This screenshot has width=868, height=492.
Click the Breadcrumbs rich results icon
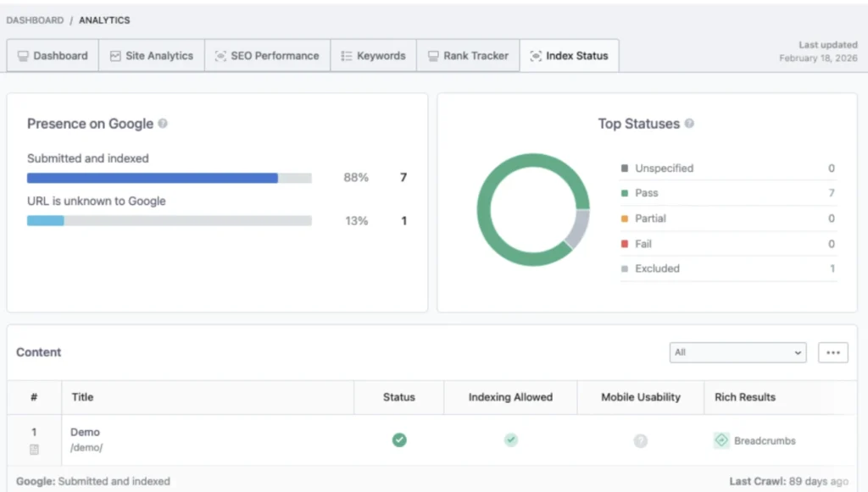click(721, 440)
